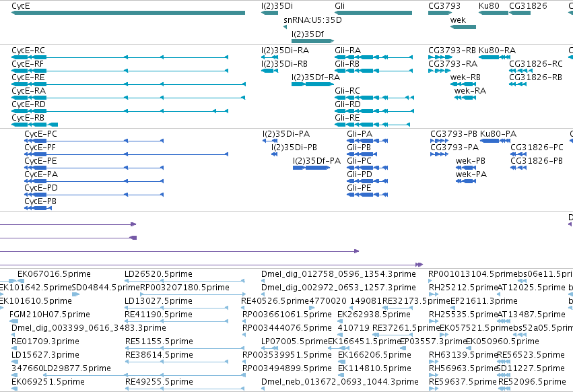Select transcript CycE-RE
573x392 pixels.
click(129, 84)
